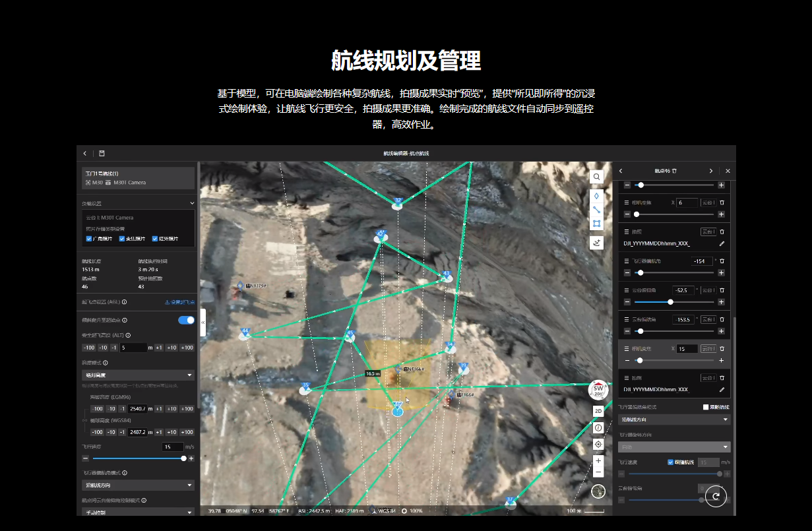Viewport: 812px width, 531px height.
Task: Delete the -154 heading action with its trash icon
Action: 722,261
